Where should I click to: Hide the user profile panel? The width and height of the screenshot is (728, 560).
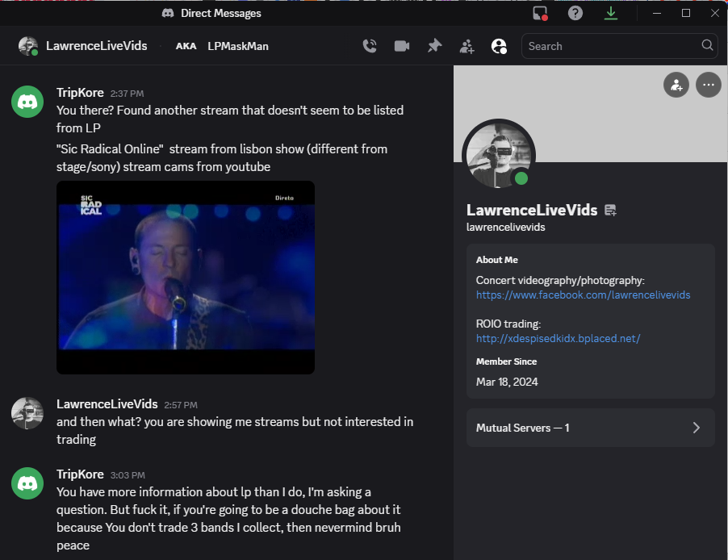[x=499, y=46]
